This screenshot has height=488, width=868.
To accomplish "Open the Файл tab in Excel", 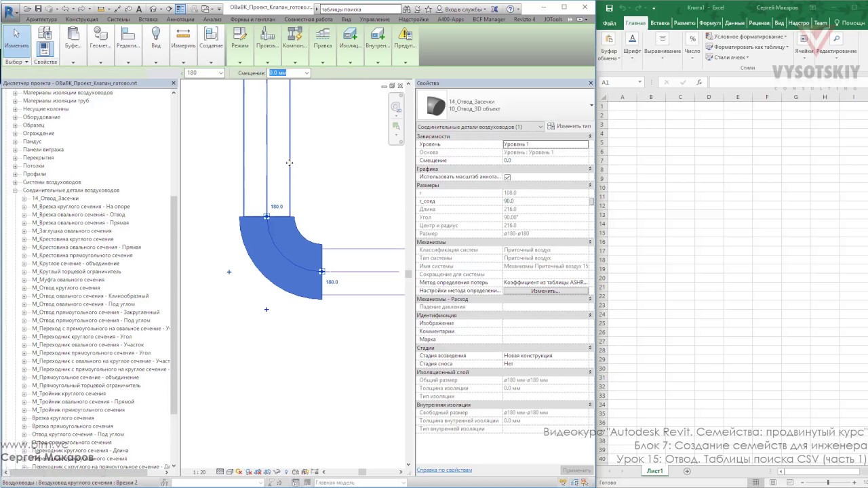I will (609, 23).
